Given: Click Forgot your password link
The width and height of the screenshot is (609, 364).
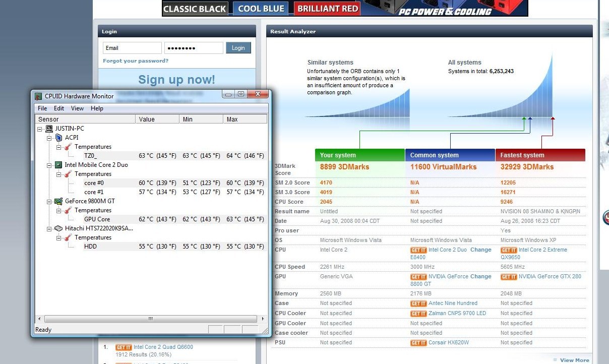Looking at the screenshot, I should [136, 60].
